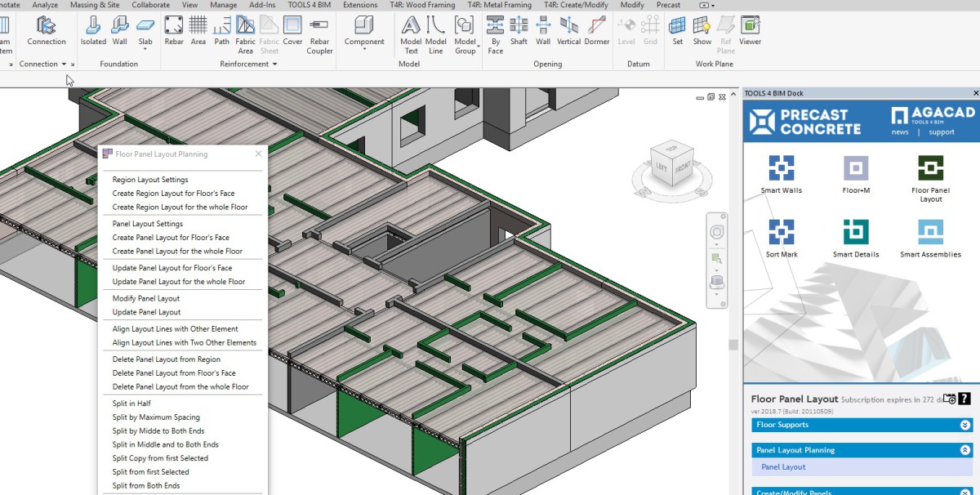Viewport: 980px width, 495px height.
Task: Collapse the Panel Layout Planning section
Action: pos(965,450)
